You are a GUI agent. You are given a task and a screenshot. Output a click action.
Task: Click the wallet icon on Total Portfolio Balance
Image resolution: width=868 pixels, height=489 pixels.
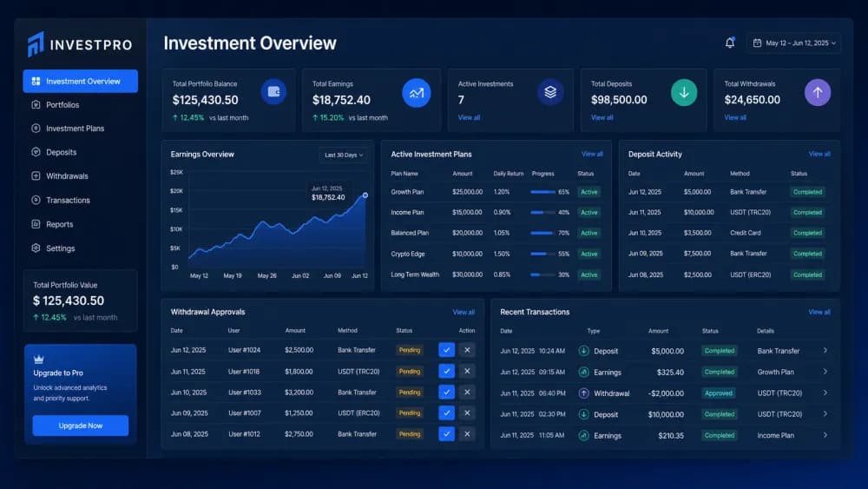click(x=273, y=92)
